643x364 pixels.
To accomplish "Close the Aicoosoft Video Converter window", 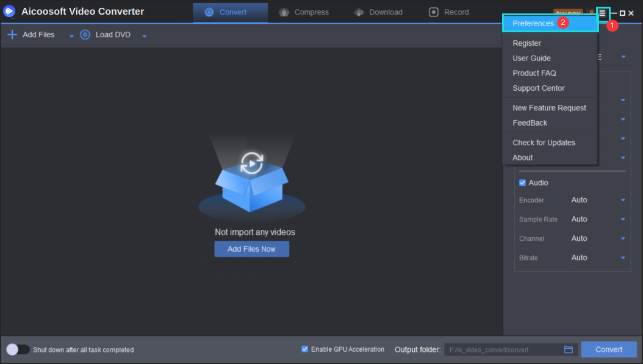I will tap(631, 13).
